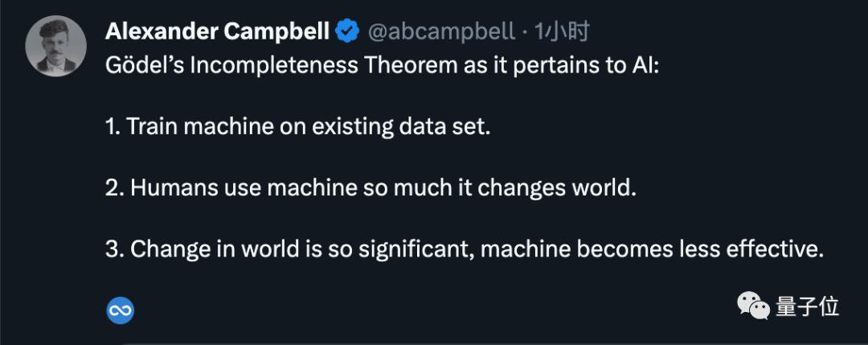
Task: Select the 'Humans use machine so much' line
Action: pos(371,189)
